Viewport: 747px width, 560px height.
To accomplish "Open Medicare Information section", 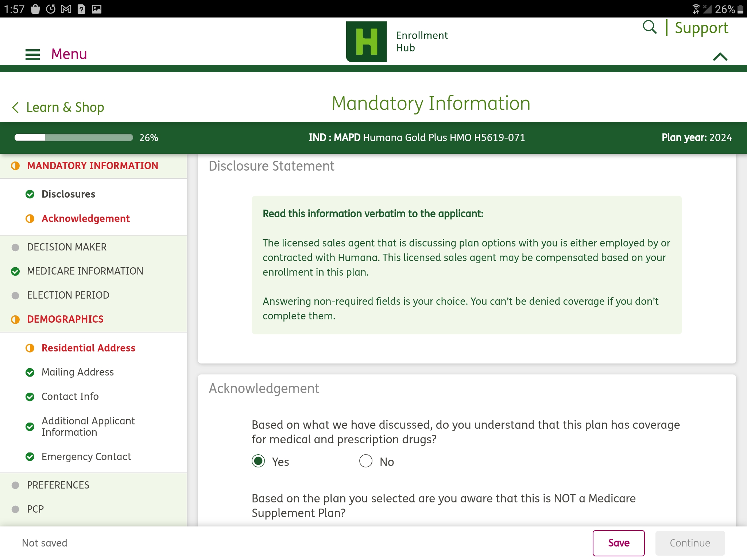I will coord(85,271).
